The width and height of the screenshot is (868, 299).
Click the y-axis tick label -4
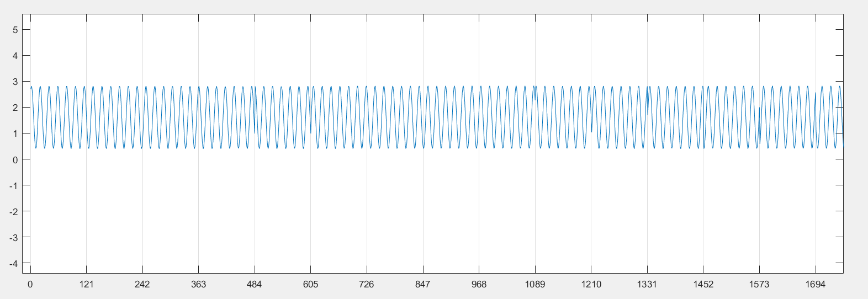pyautogui.click(x=14, y=263)
